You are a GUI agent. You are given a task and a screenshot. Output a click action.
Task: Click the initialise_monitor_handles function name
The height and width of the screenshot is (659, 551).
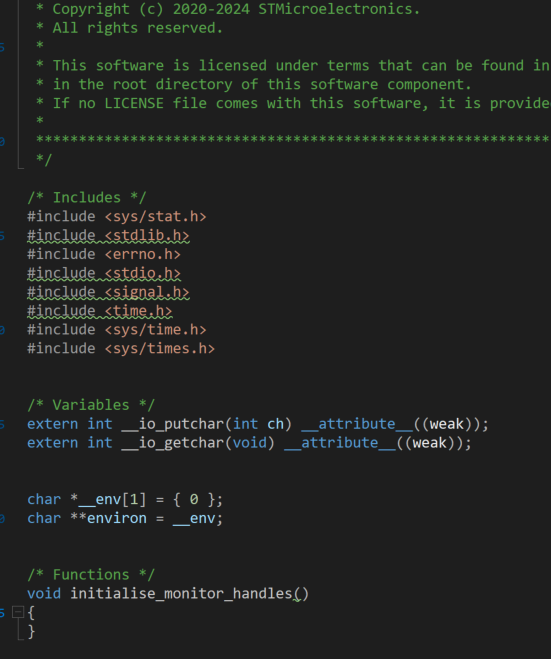[x=181, y=593]
